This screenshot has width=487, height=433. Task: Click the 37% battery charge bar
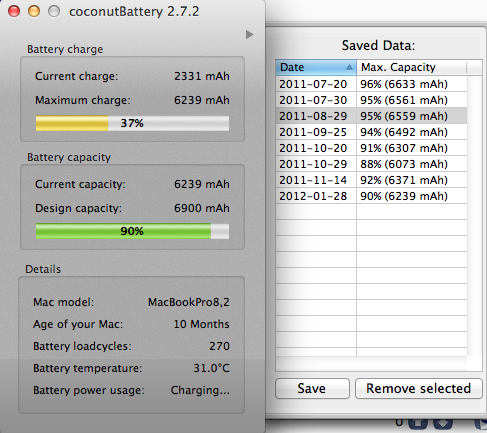click(132, 123)
